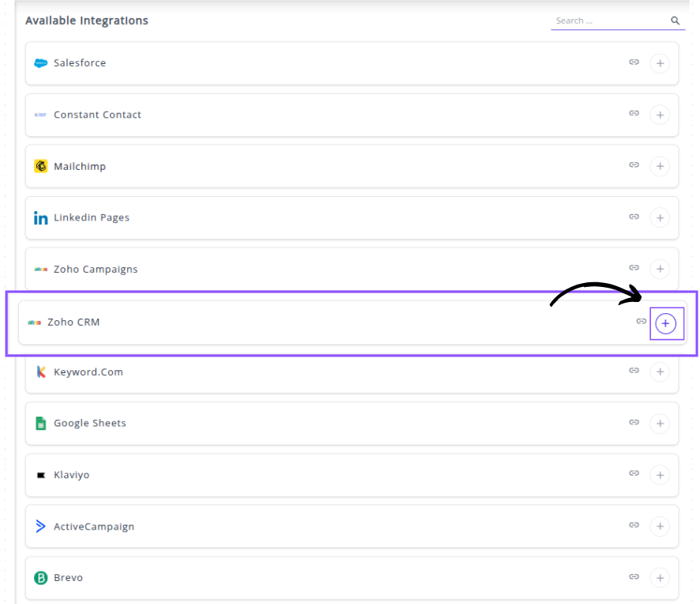This screenshot has width=700, height=604.
Task: Add the Google Sheets integration
Action: point(660,424)
